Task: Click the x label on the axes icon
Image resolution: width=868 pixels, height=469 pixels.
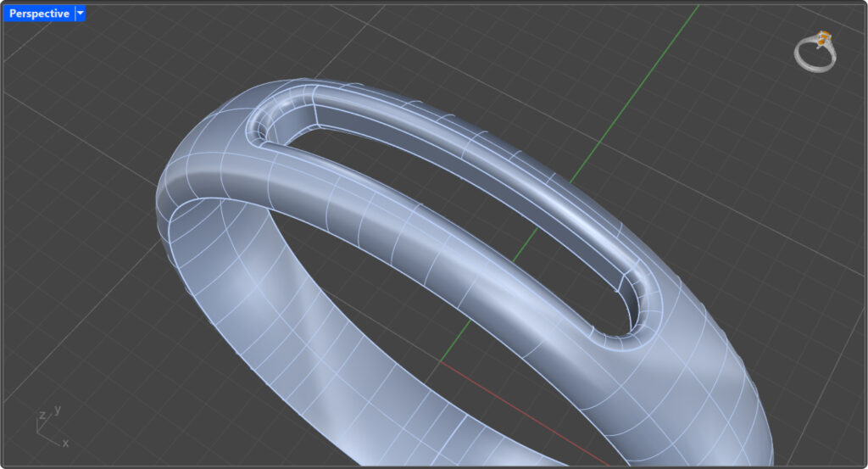Action: [65, 443]
